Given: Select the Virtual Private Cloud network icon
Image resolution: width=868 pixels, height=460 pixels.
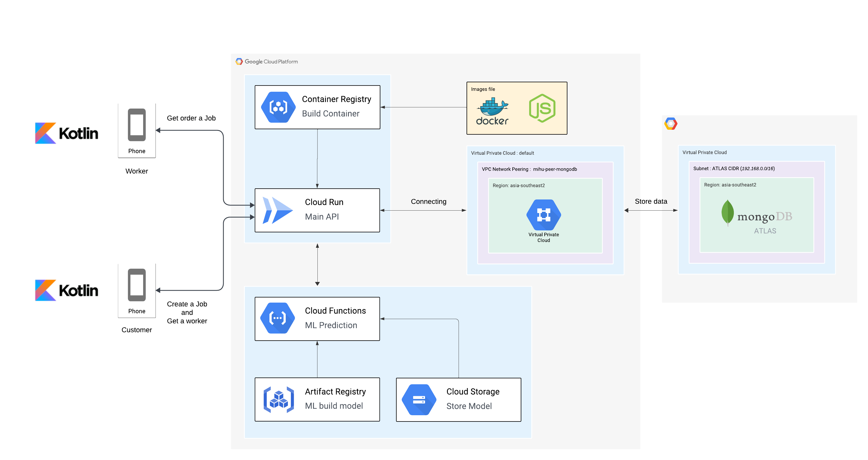Looking at the screenshot, I should [544, 215].
